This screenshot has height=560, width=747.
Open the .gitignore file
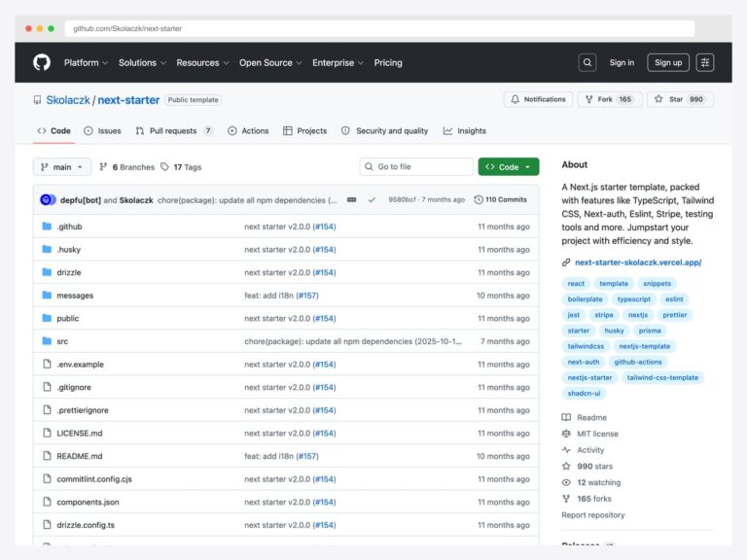[74, 387]
